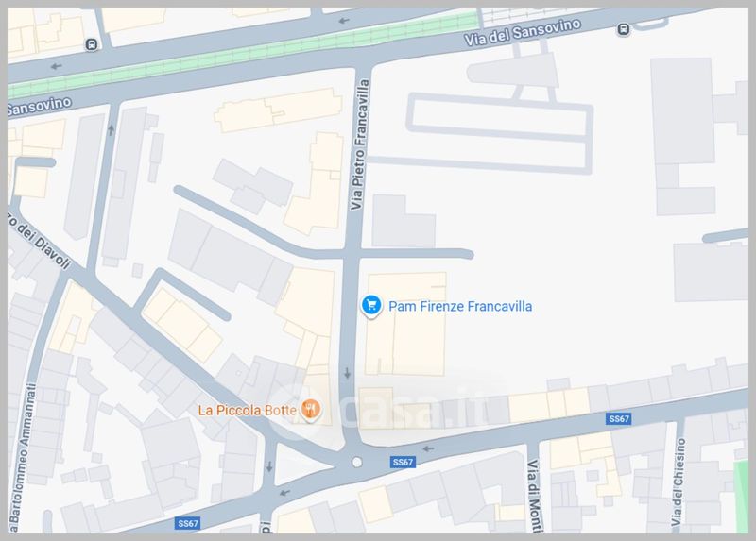Viewport: 756px width, 541px height.
Task: Click the SS67 road shield near the roundabout
Action: pyautogui.click(x=403, y=463)
